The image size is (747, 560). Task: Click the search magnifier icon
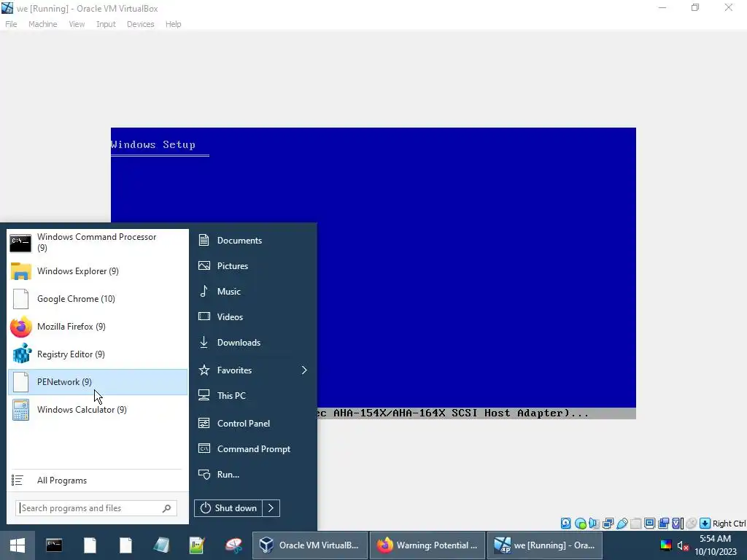pos(167,508)
